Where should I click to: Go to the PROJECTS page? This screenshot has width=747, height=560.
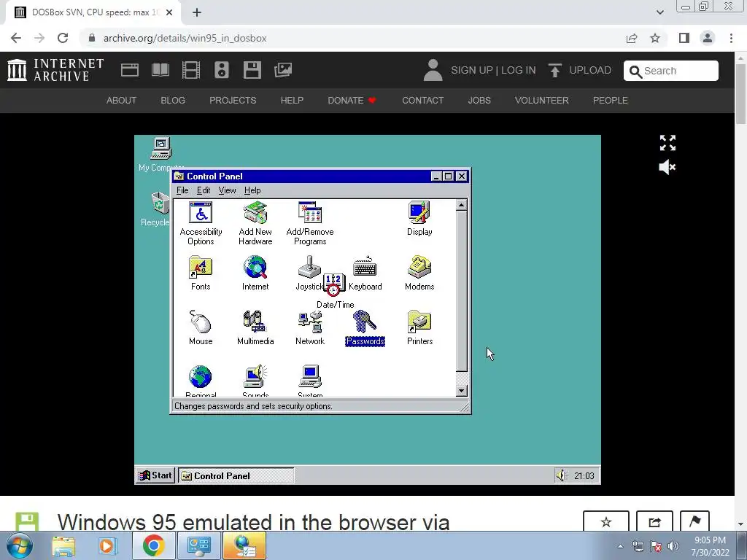[x=233, y=101]
